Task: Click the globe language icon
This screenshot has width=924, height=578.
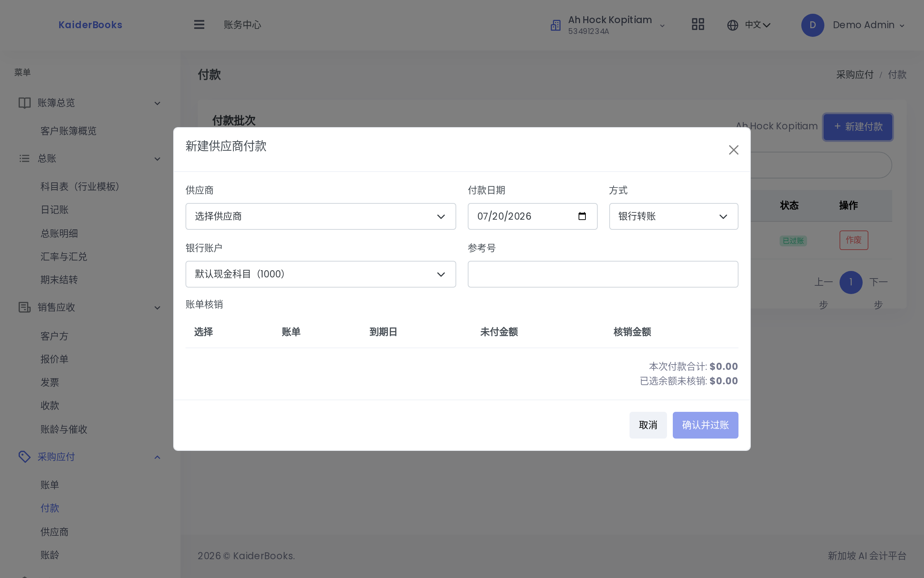Action: (732, 25)
